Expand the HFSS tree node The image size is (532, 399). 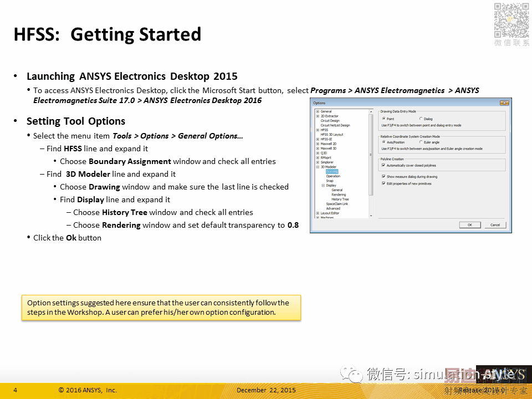318,130
